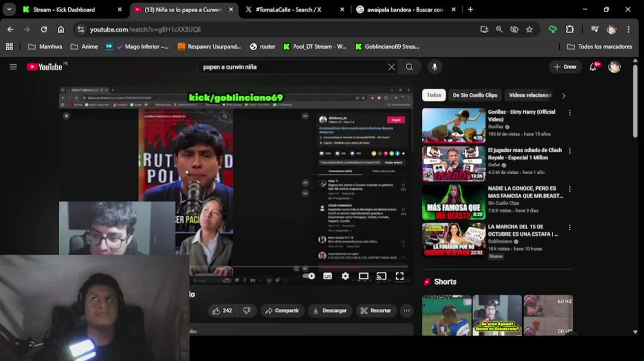Open Chrome's three-dot menu
This screenshot has height=361, width=644.
[x=628, y=30]
